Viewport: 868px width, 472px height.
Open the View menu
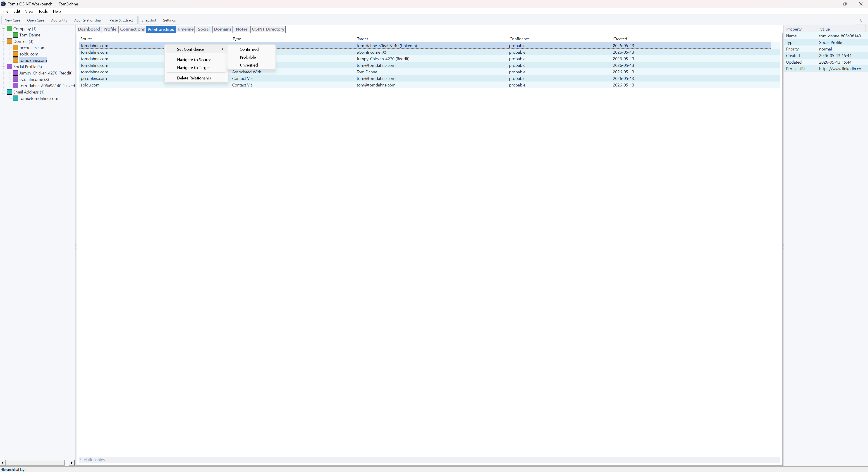(29, 11)
